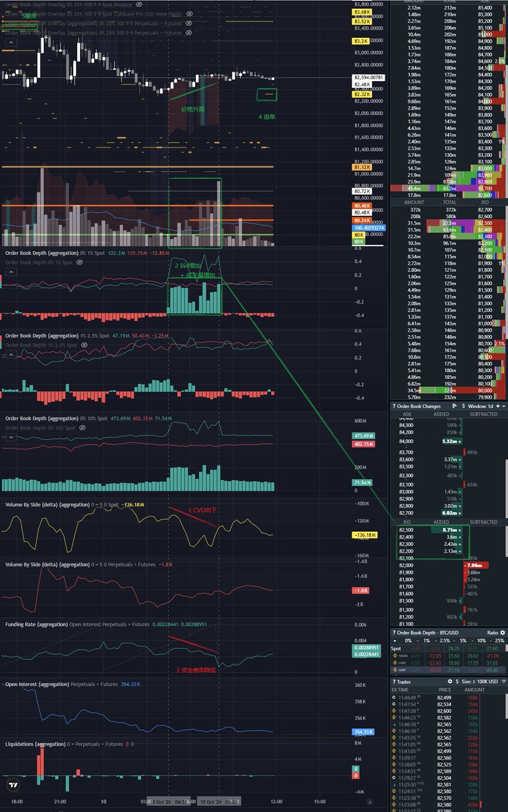Select 2.5% depth column header
The height and width of the screenshot is (812, 508).
click(x=444, y=640)
